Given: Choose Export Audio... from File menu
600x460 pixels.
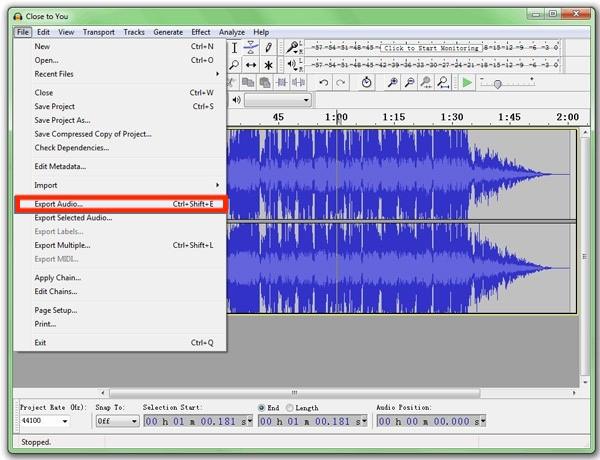Looking at the screenshot, I should click(121, 204).
